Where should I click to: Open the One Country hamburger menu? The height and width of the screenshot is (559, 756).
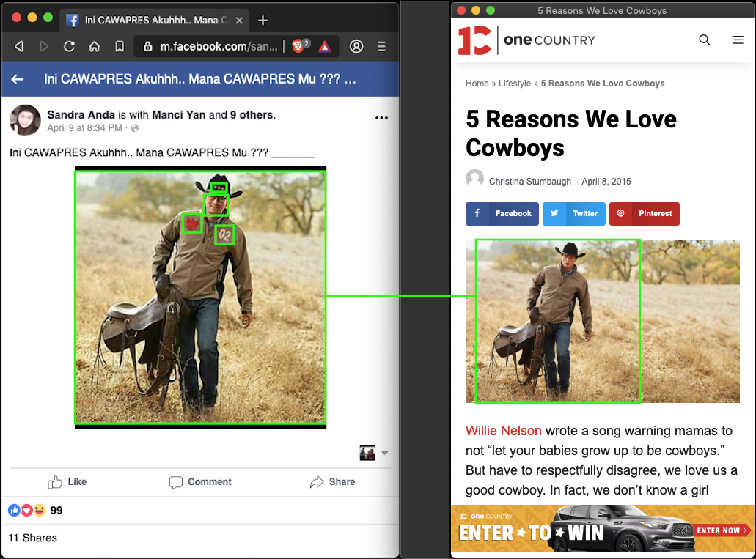[x=738, y=40]
